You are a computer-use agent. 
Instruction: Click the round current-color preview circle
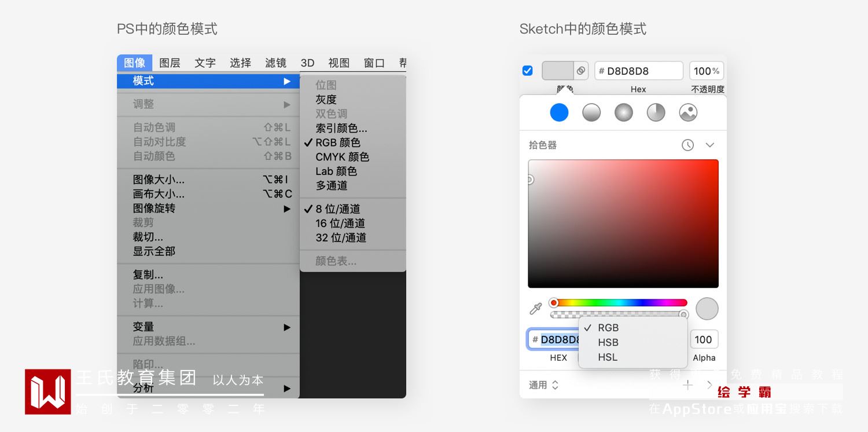pos(707,309)
